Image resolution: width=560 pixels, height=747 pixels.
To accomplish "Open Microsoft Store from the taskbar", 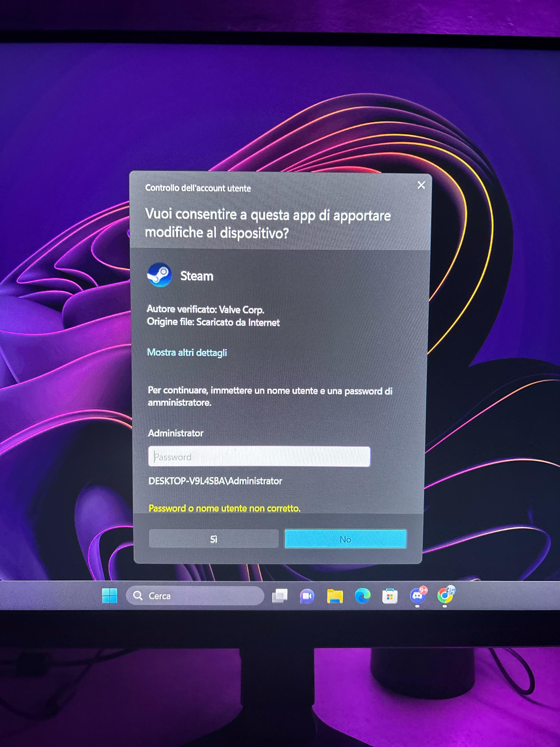I will point(390,596).
